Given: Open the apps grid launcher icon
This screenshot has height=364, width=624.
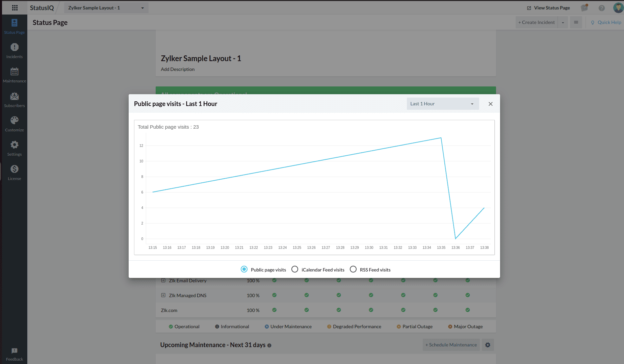Looking at the screenshot, I should point(15,8).
